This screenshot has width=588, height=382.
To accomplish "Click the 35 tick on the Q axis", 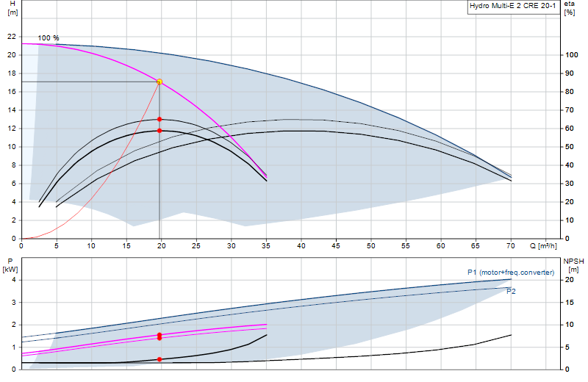I will point(266,246).
